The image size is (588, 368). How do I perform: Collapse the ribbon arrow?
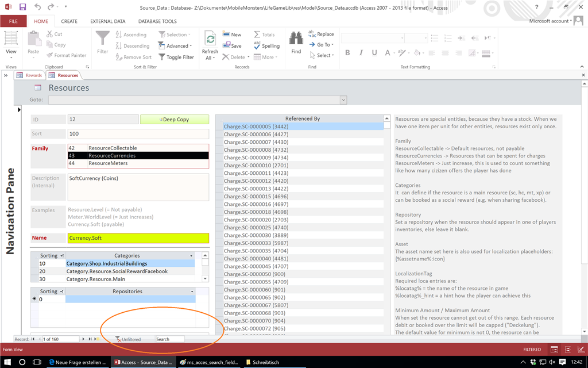[582, 67]
